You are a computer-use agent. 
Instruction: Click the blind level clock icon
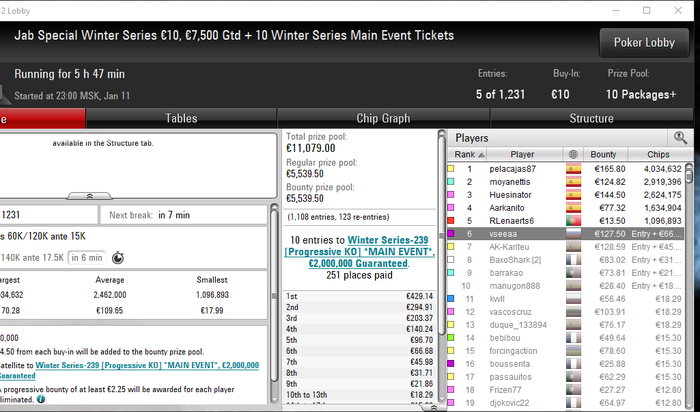click(118, 258)
